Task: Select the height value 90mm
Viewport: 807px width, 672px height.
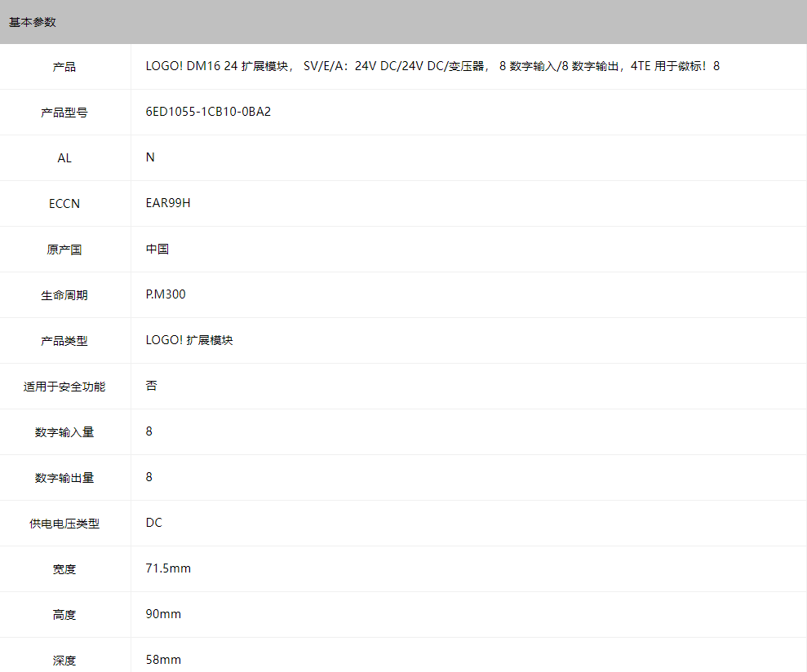Action: pos(164,614)
